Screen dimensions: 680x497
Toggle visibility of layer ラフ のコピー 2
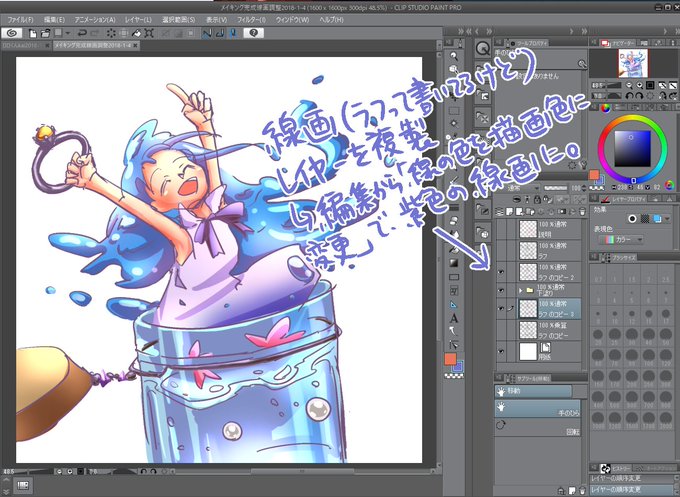pyautogui.click(x=501, y=272)
